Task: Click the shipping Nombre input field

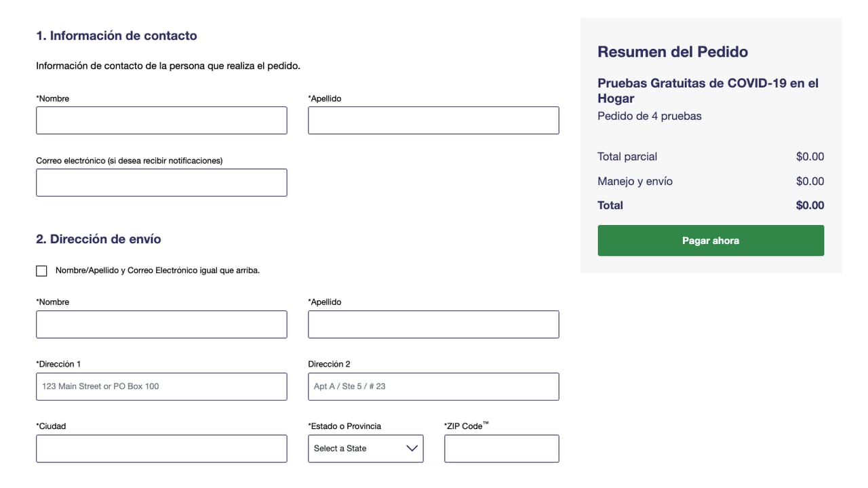Action: (161, 324)
